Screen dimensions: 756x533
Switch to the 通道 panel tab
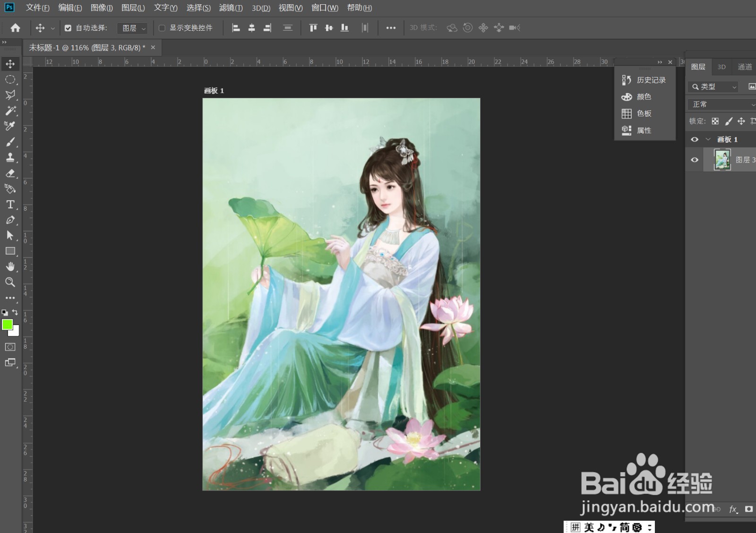[745, 67]
